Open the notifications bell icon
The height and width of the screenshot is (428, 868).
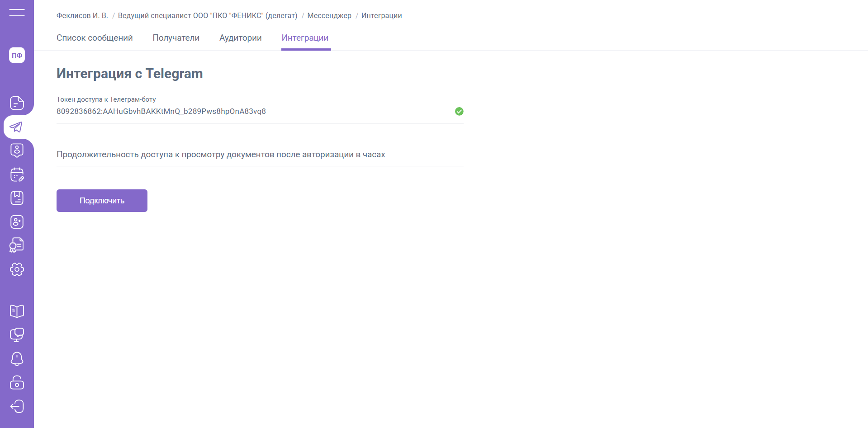tap(17, 359)
